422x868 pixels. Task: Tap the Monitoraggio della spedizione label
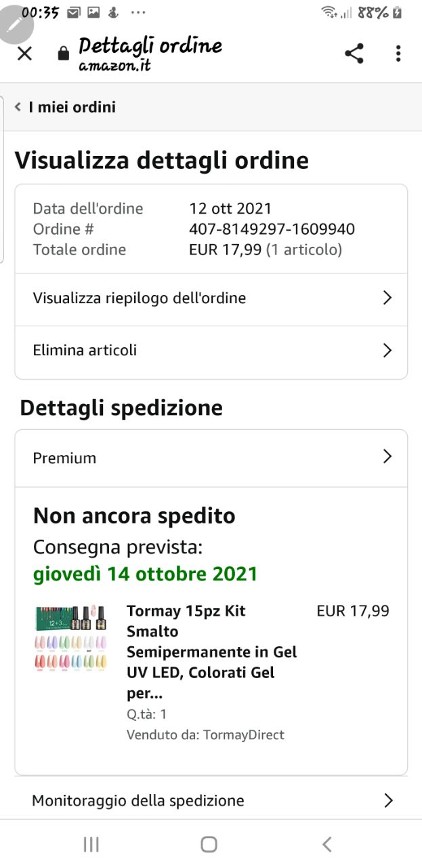(x=138, y=801)
